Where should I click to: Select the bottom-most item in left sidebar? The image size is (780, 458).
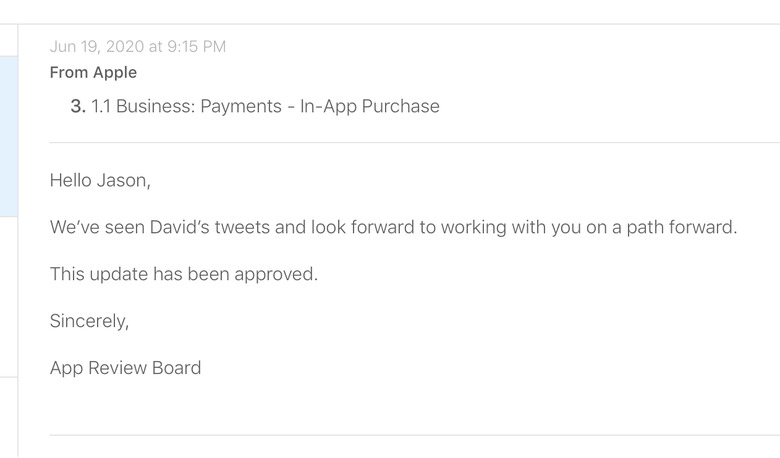tap(8, 417)
